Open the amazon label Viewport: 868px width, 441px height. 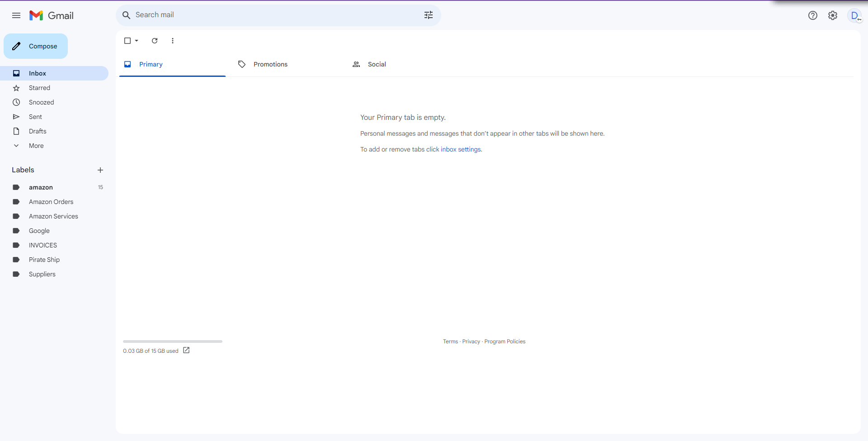(x=54, y=187)
